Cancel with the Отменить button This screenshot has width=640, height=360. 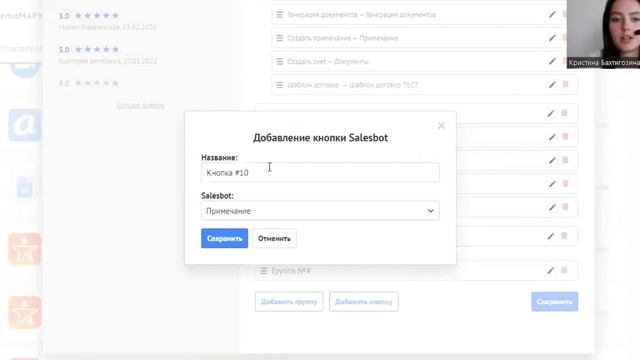[274, 238]
